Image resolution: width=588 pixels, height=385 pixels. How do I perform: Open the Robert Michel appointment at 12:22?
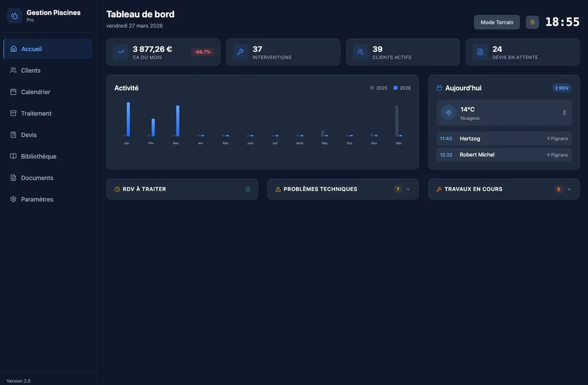coord(504,155)
